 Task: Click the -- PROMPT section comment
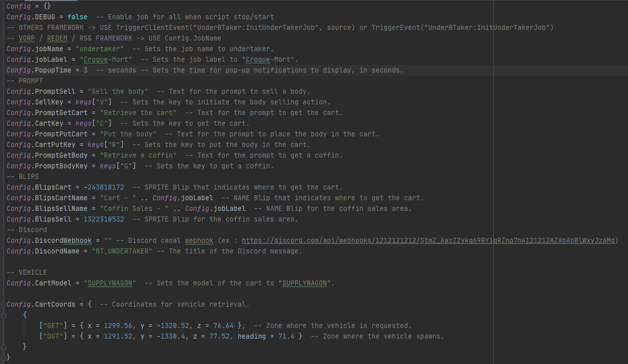pyautogui.click(x=25, y=81)
